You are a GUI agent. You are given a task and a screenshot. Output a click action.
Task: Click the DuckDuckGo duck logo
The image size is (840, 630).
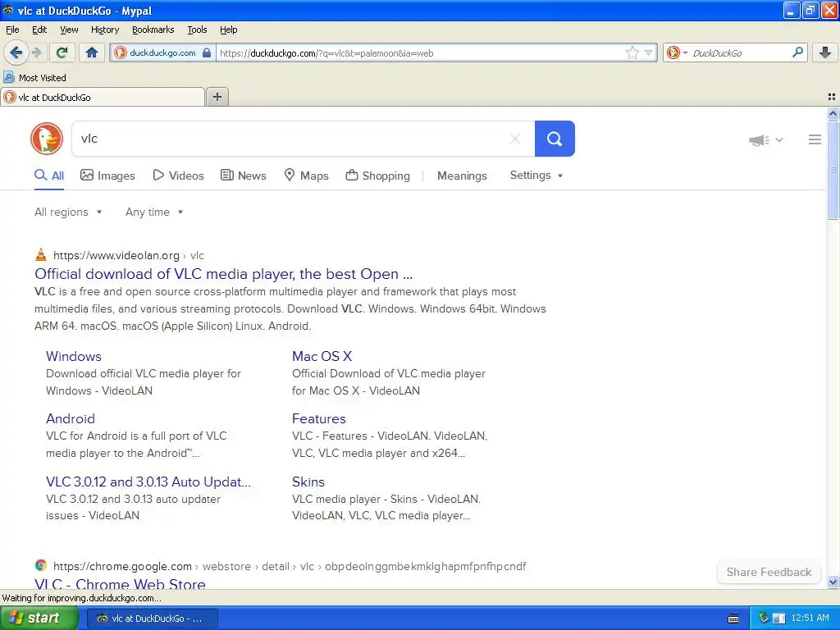click(x=47, y=139)
